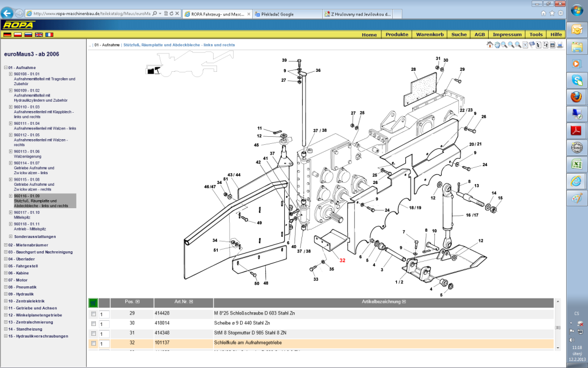Open the Pos. column sort dropdown
The width and height of the screenshot is (588, 368).
coord(138,301)
